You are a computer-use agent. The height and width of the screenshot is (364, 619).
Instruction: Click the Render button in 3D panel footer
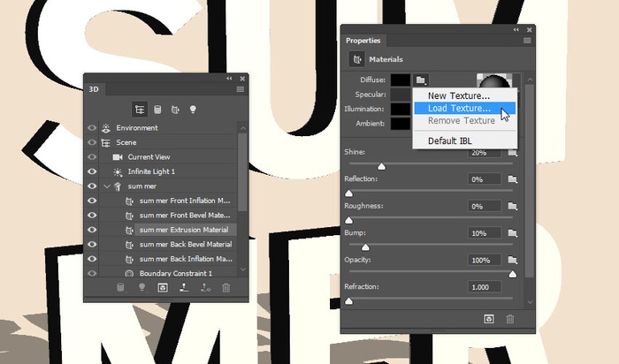pyautogui.click(x=163, y=287)
